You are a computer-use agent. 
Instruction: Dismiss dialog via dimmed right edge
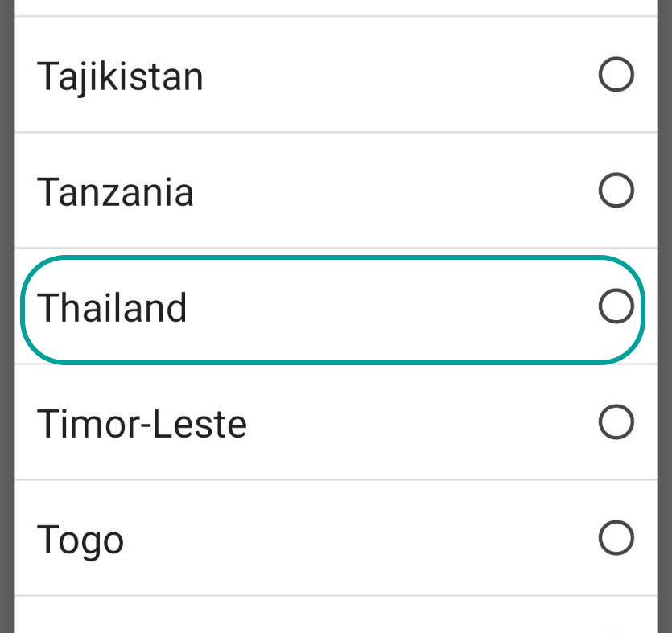(664, 317)
